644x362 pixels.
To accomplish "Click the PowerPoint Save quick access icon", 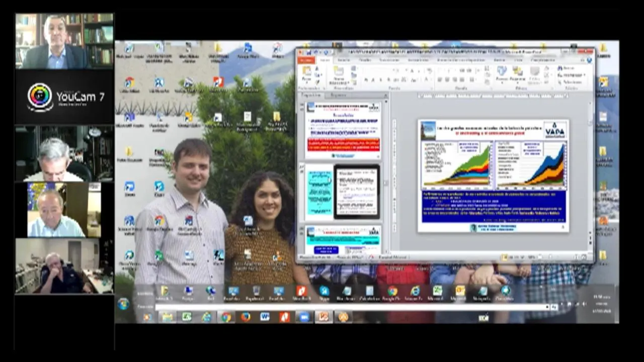I will click(309, 52).
